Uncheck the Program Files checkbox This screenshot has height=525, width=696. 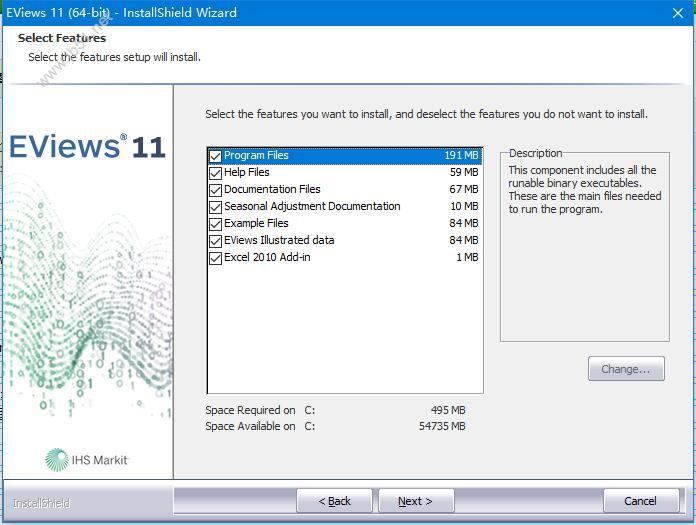coord(215,156)
